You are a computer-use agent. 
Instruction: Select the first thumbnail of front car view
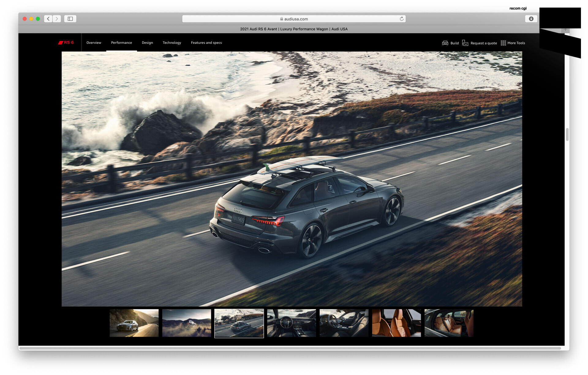coord(134,323)
